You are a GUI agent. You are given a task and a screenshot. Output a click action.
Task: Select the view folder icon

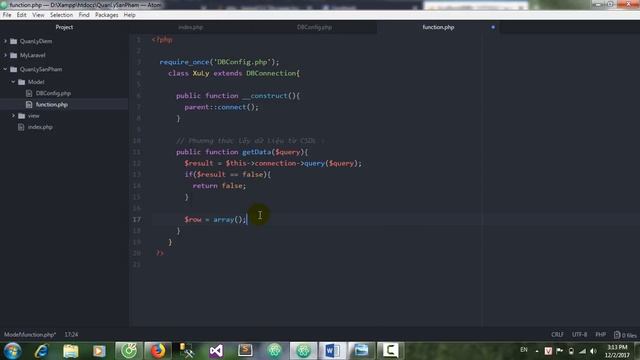(x=22, y=116)
